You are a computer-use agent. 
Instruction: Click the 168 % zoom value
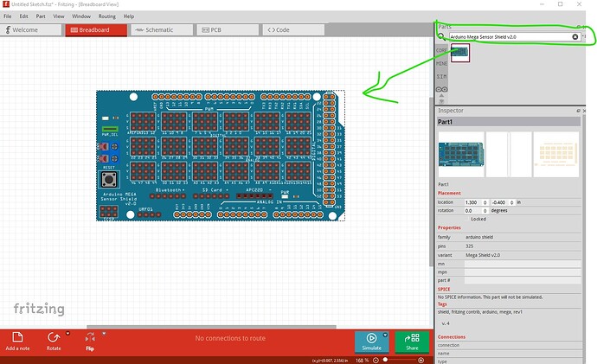(362, 360)
